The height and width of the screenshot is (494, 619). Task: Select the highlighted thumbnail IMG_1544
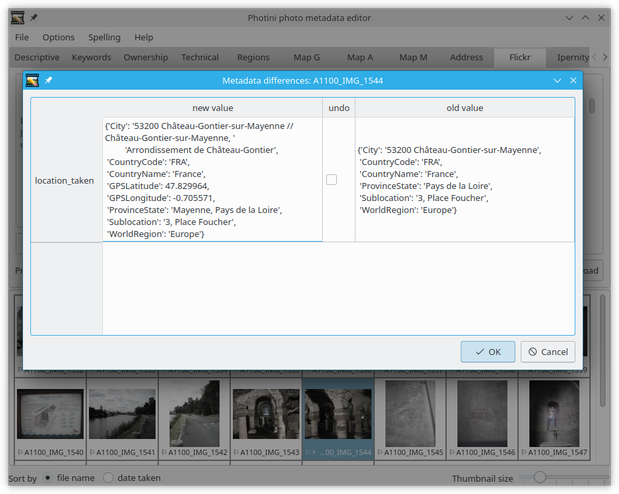[x=338, y=419]
